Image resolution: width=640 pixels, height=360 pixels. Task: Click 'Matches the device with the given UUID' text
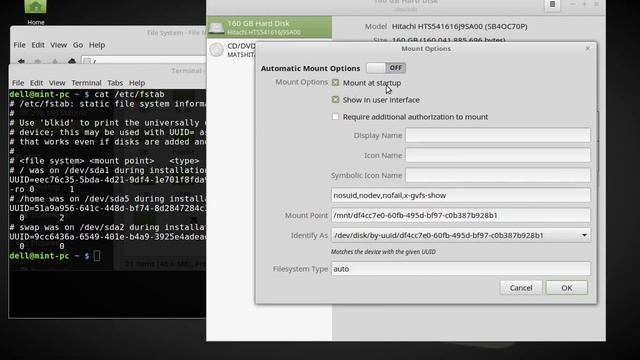pyautogui.click(x=383, y=252)
